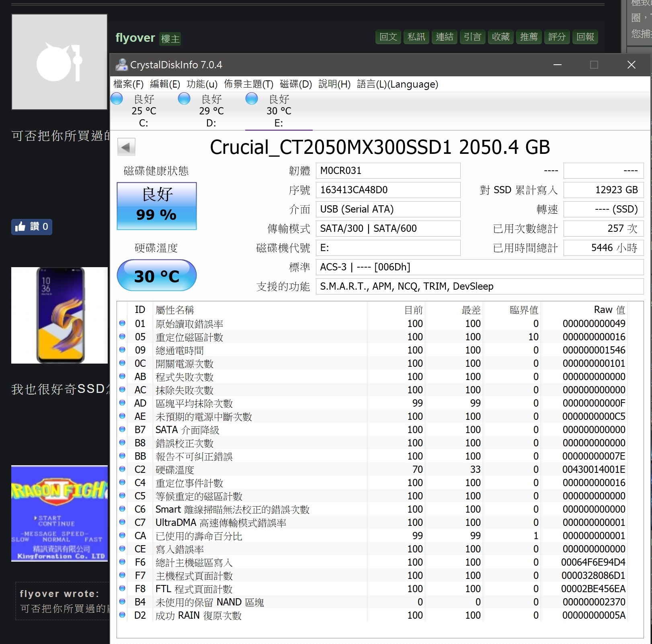Click the forum 引言 quote button
Viewport: 652px width, 644px height.
(472, 37)
